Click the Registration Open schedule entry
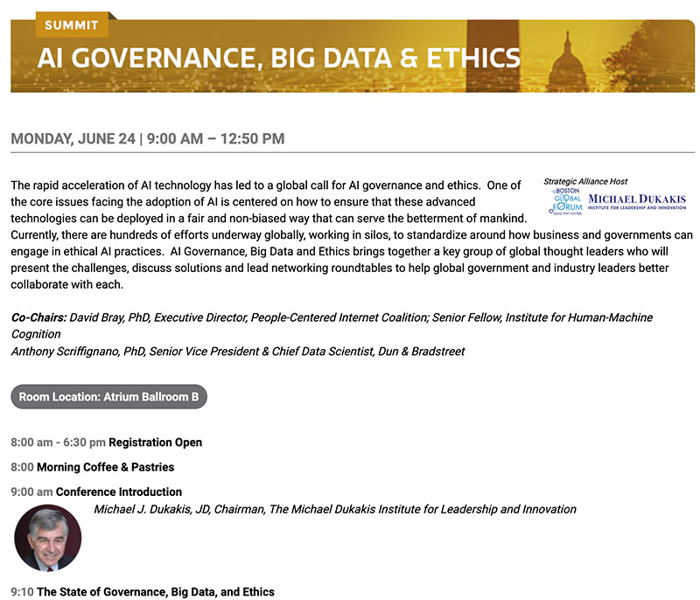Screen dimensions: 700x600 pyautogui.click(x=106, y=443)
